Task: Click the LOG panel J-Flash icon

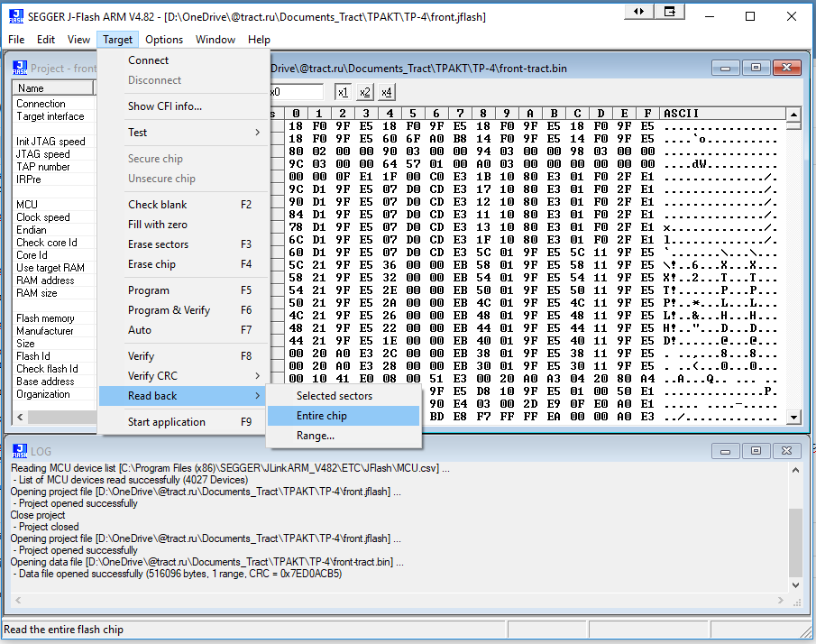Action: point(20,451)
